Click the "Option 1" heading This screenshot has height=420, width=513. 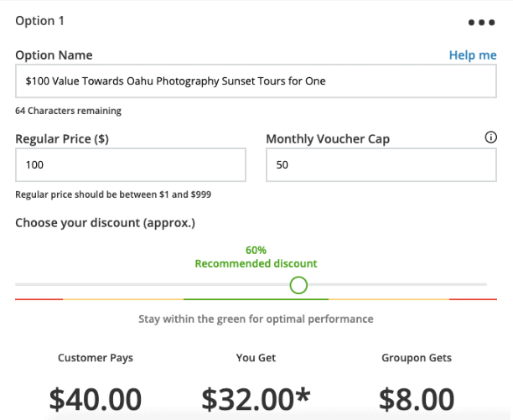39,21
